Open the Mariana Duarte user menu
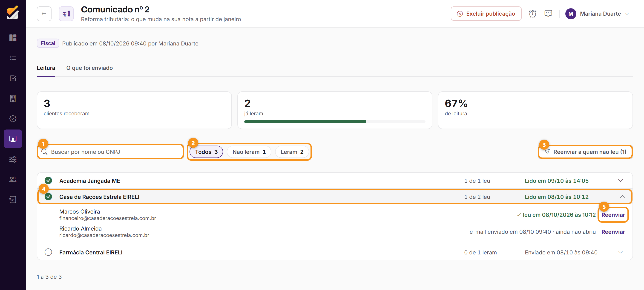This screenshot has width=644, height=290. pos(597,14)
